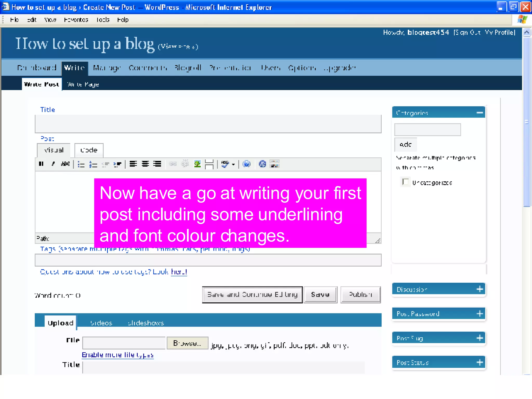532x399 pixels.
Task: Collapse the Categories panel
Action: pos(480,113)
